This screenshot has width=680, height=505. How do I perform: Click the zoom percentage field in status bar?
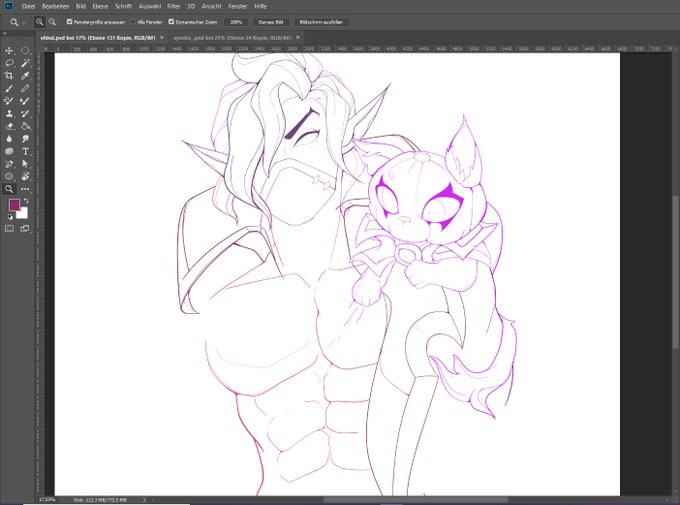(47, 500)
